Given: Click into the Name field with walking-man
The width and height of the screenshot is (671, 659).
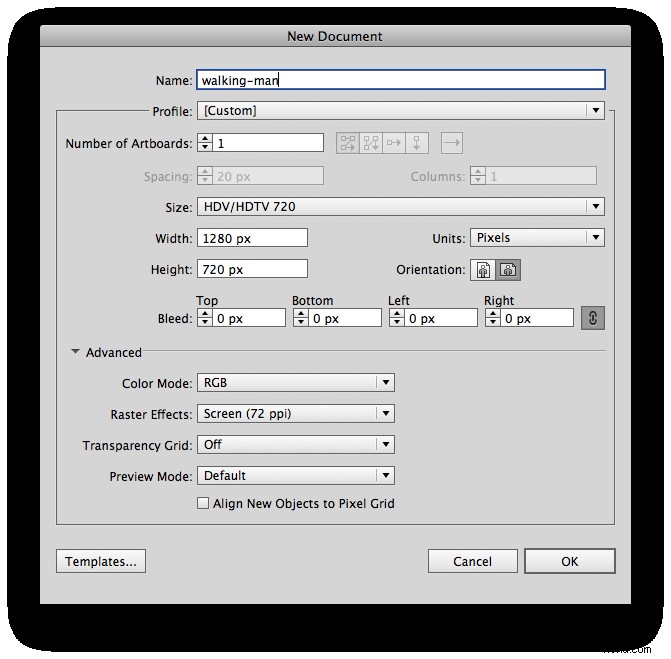Looking at the screenshot, I should (401, 80).
